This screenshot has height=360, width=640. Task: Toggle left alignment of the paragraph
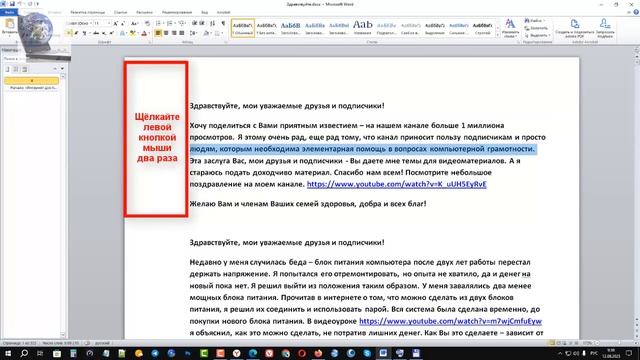158,33
